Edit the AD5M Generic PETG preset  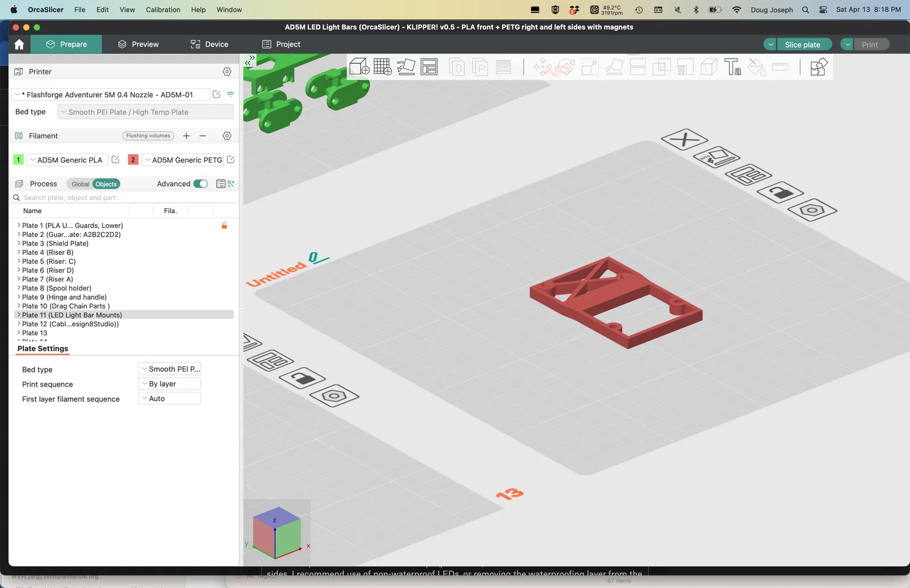(x=231, y=160)
